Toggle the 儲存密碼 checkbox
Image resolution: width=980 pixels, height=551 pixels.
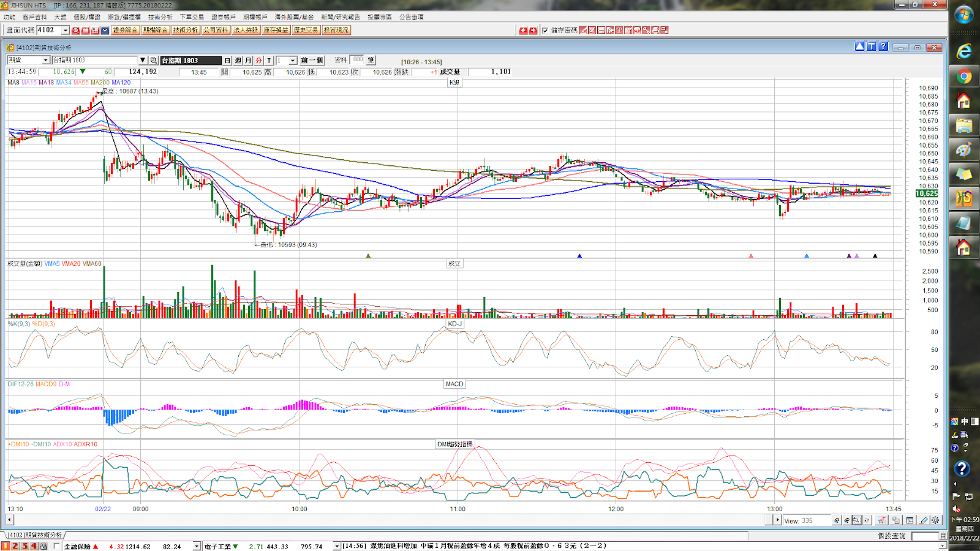pyautogui.click(x=545, y=30)
